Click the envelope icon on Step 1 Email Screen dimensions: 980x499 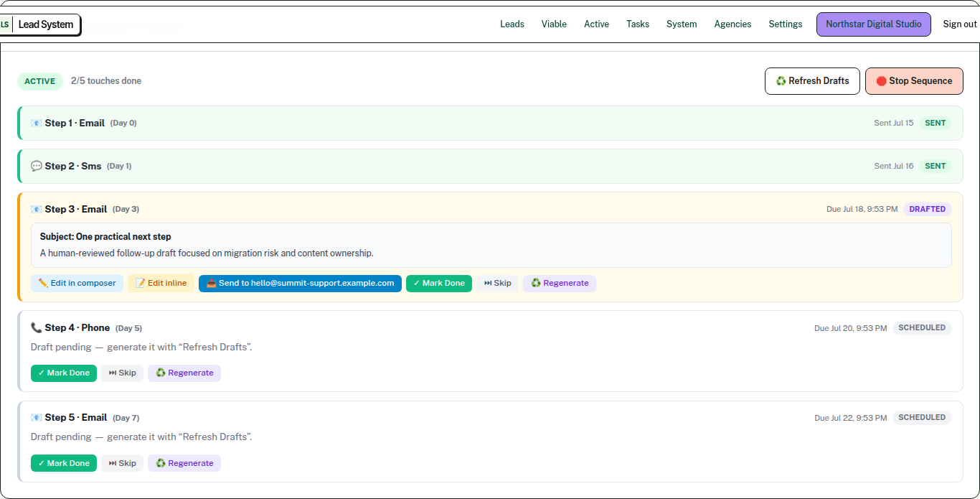[x=37, y=123]
